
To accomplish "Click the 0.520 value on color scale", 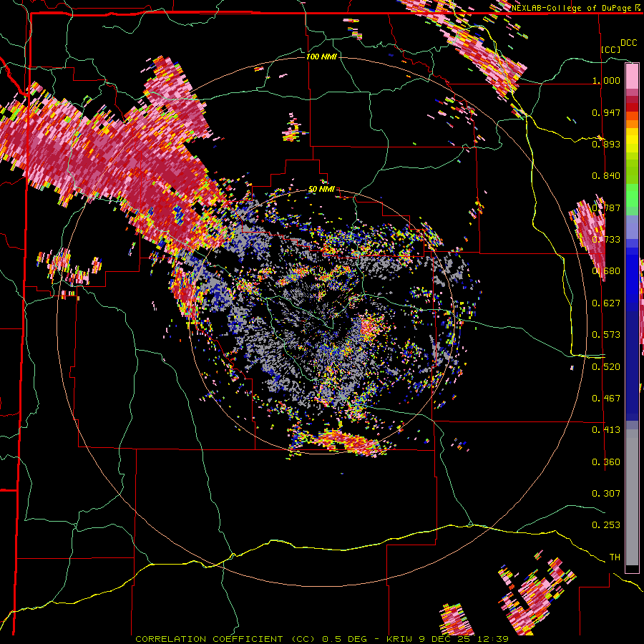I will pos(606,367).
